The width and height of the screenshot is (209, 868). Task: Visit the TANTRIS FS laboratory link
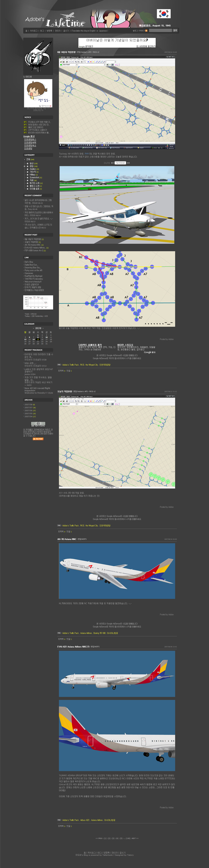(x=34, y=279)
